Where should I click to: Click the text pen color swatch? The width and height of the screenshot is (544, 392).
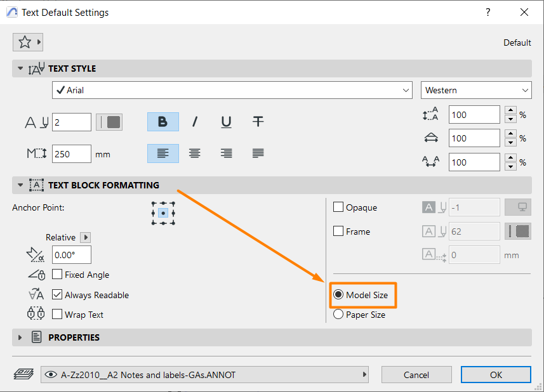[109, 122]
